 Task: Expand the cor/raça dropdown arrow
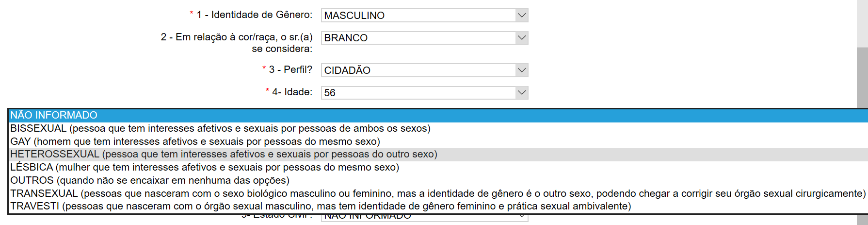point(521,38)
